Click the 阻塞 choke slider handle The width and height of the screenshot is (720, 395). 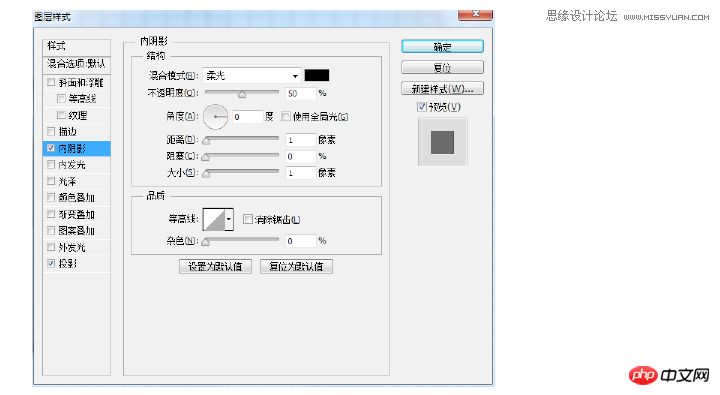(206, 157)
